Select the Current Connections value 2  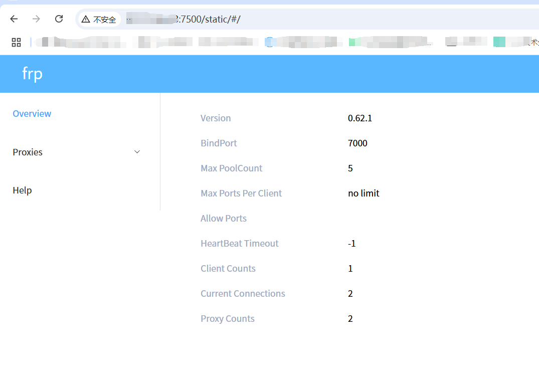[x=350, y=294]
